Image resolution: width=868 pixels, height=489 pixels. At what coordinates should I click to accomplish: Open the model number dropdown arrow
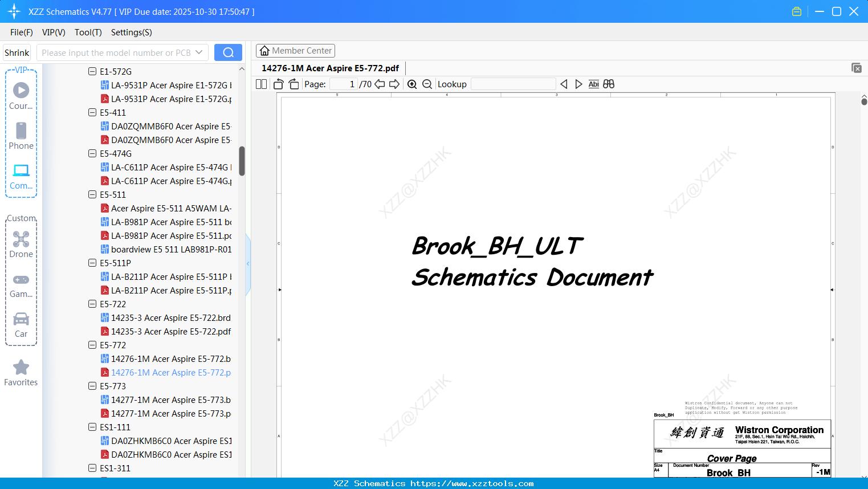[199, 52]
